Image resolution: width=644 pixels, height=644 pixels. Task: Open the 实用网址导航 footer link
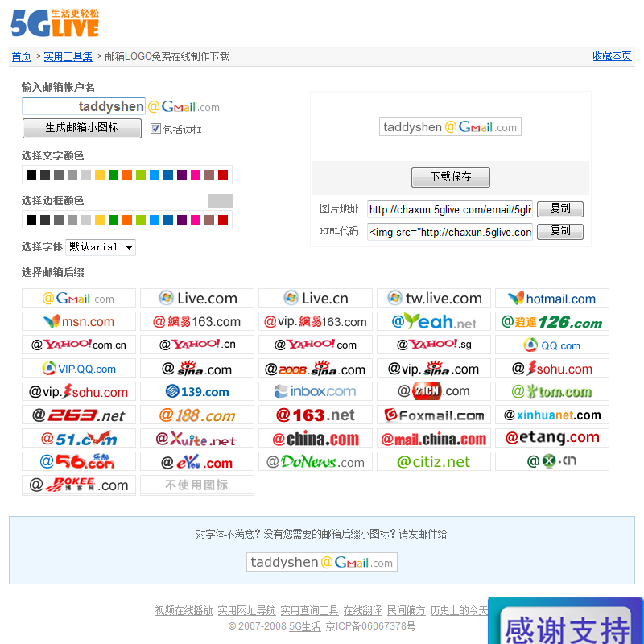click(247, 611)
